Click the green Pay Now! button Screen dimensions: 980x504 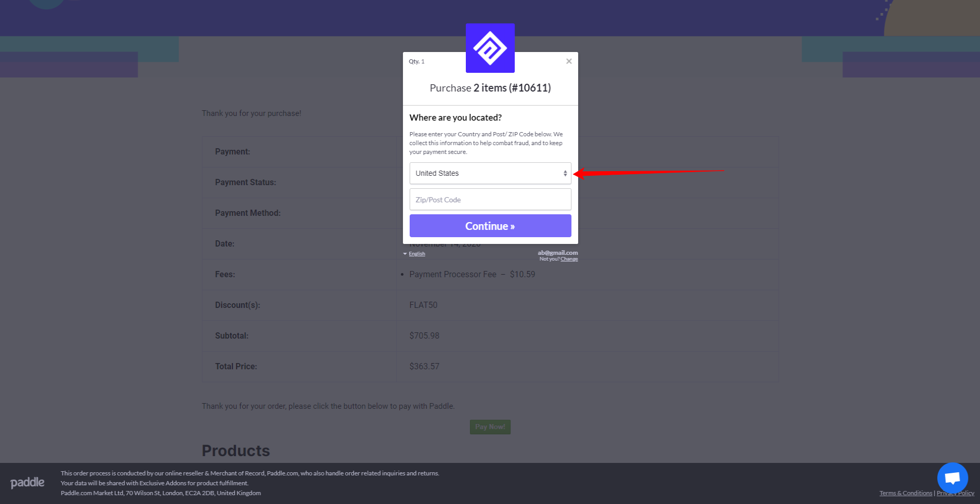[x=490, y=427]
